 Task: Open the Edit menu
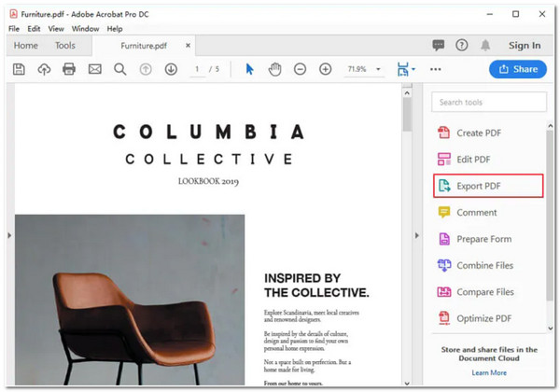34,29
